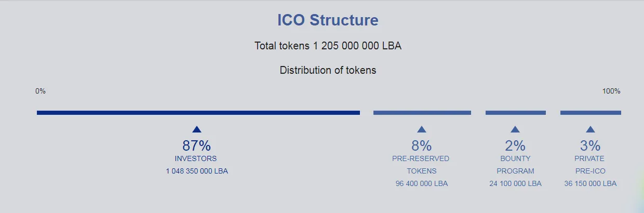This screenshot has height=213, width=644.
Task: Click the triangle marker above 87%
Action: [x=196, y=129]
